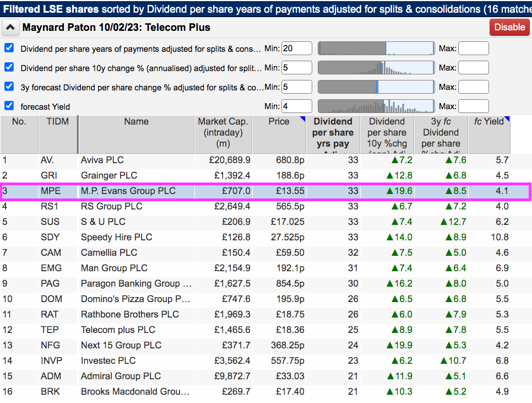
Task: Click the blue corner marker on fc Yield header
Action: [507, 119]
